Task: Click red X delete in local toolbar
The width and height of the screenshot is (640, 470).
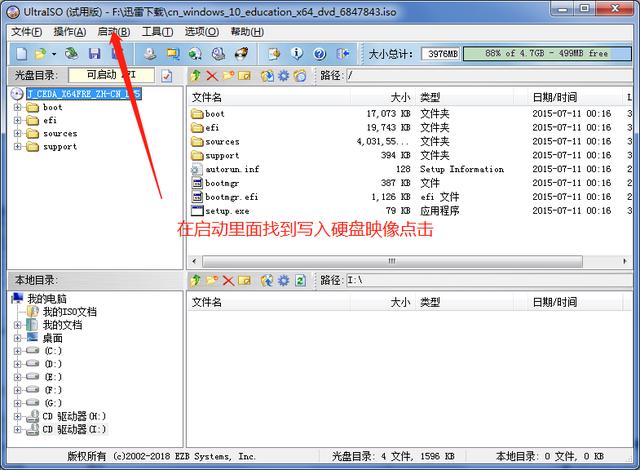Action: pos(228,280)
